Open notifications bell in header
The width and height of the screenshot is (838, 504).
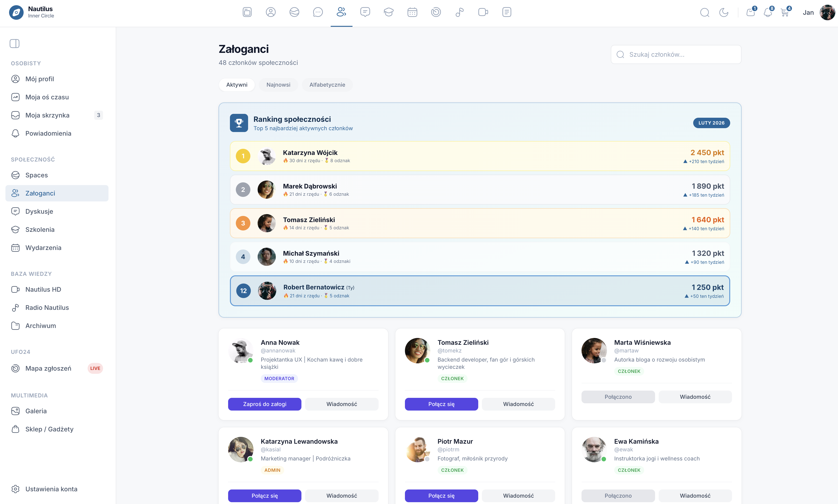(767, 12)
